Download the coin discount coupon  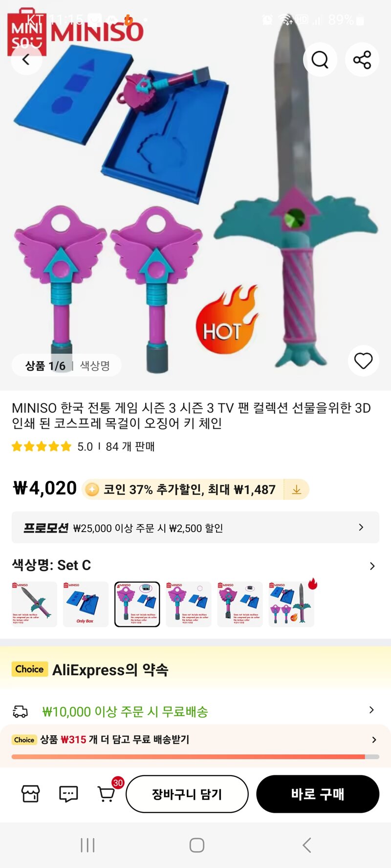tap(297, 490)
